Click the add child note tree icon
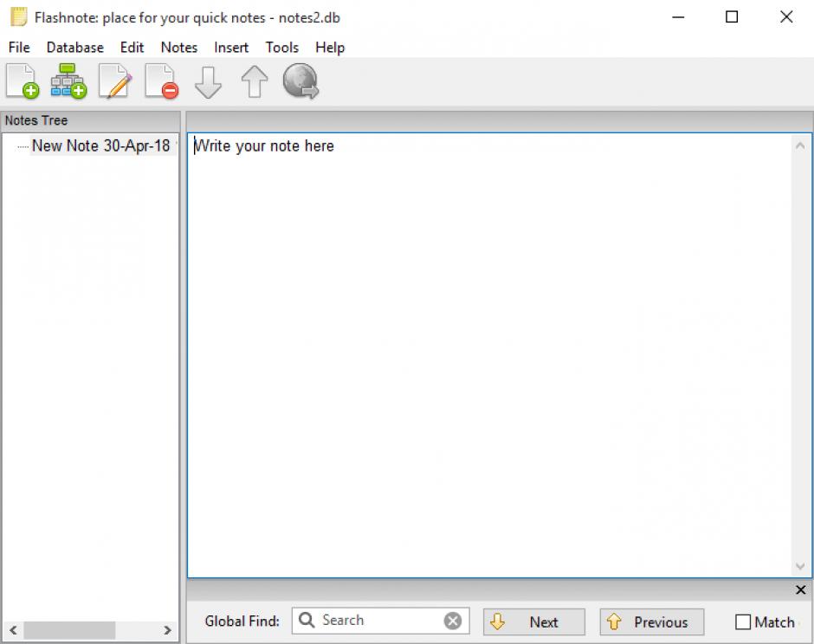The image size is (814, 644). click(x=68, y=81)
